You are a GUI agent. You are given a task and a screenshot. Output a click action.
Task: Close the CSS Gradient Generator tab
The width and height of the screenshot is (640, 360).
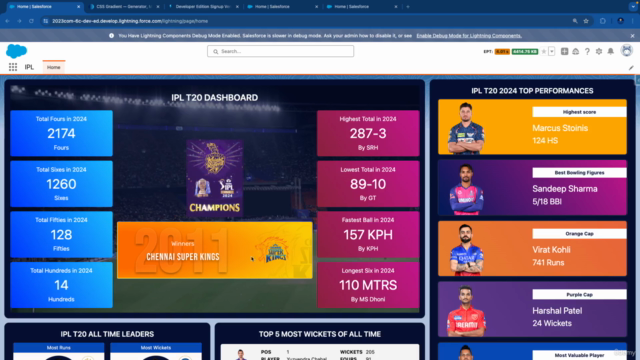click(x=158, y=7)
